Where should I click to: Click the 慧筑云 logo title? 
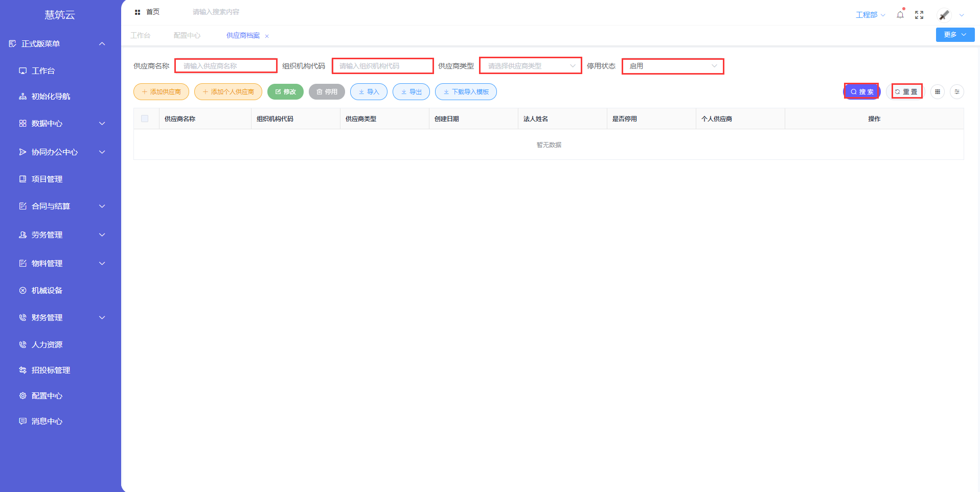tap(60, 15)
